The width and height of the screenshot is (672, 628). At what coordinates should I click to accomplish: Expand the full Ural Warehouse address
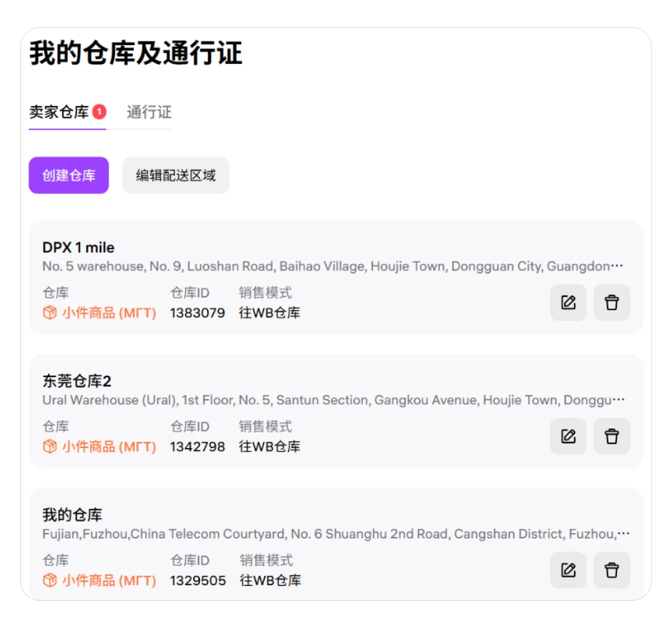pos(620,400)
